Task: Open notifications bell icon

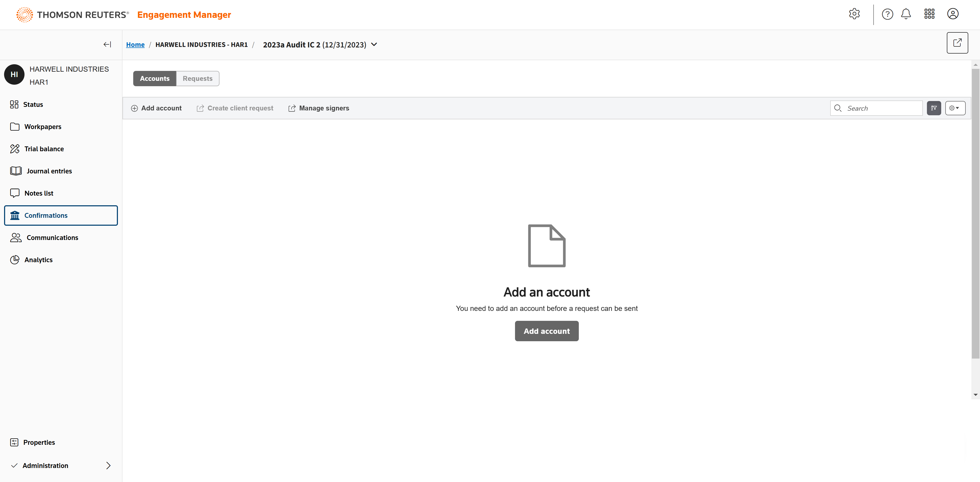Action: [906, 14]
